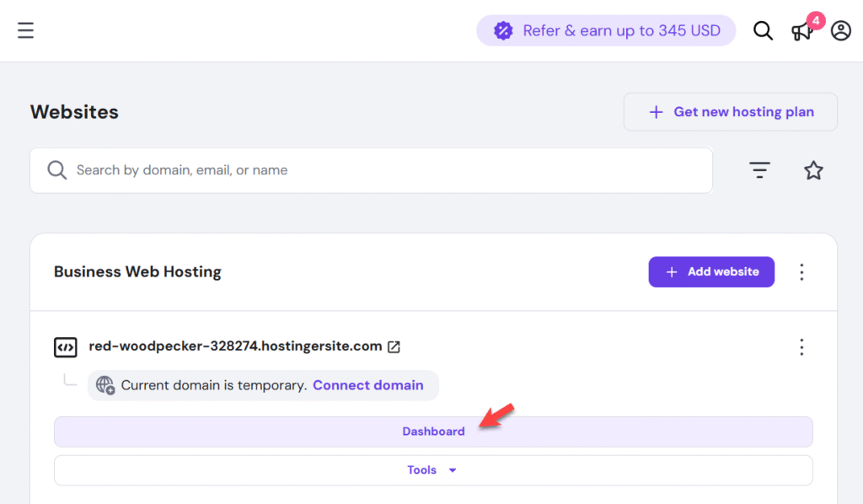Click the discount badge icon in referral banner

[503, 31]
